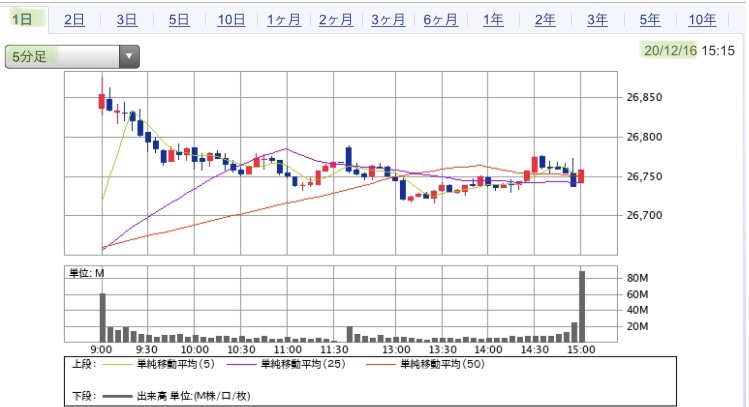Switch chart to 10年 range
Image resolution: width=749 pixels, height=407 pixels.
[x=702, y=20]
